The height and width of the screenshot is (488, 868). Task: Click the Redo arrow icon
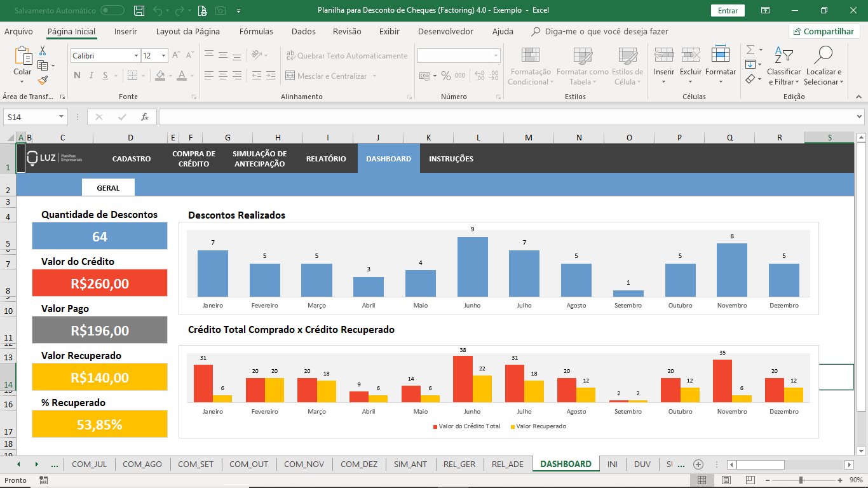(180, 10)
